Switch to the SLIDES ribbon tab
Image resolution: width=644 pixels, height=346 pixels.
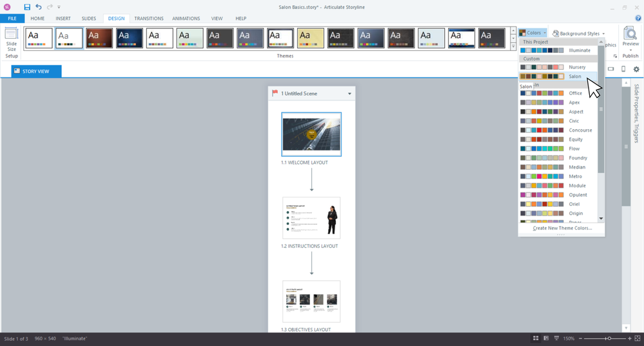(x=89, y=19)
